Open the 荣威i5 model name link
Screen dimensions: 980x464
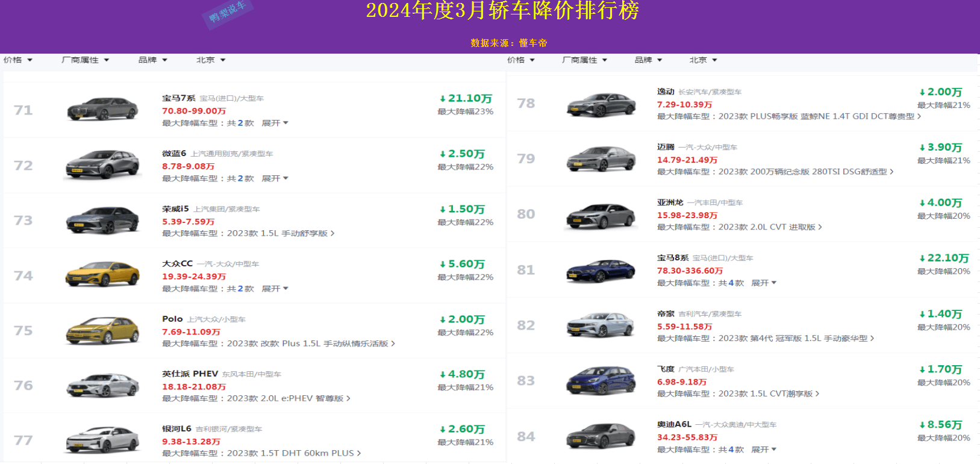point(175,209)
